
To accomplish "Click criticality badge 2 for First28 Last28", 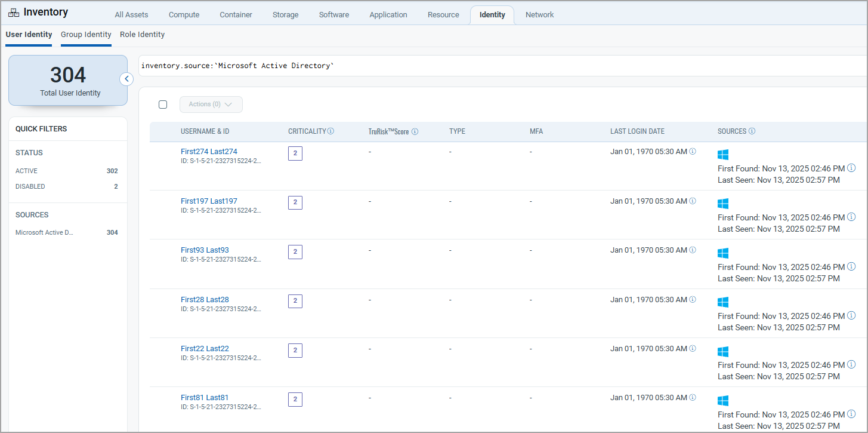I will coord(295,301).
